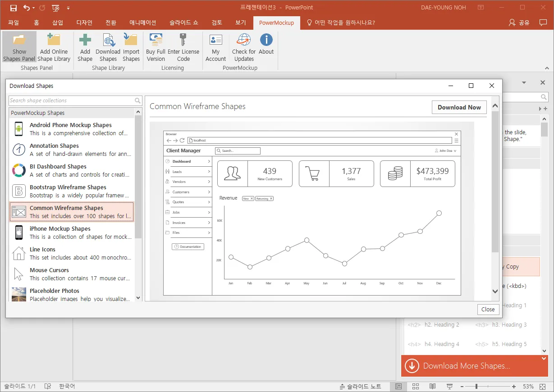Switch to slide sorter view
Image resolution: width=554 pixels, height=392 pixels.
tap(416, 387)
